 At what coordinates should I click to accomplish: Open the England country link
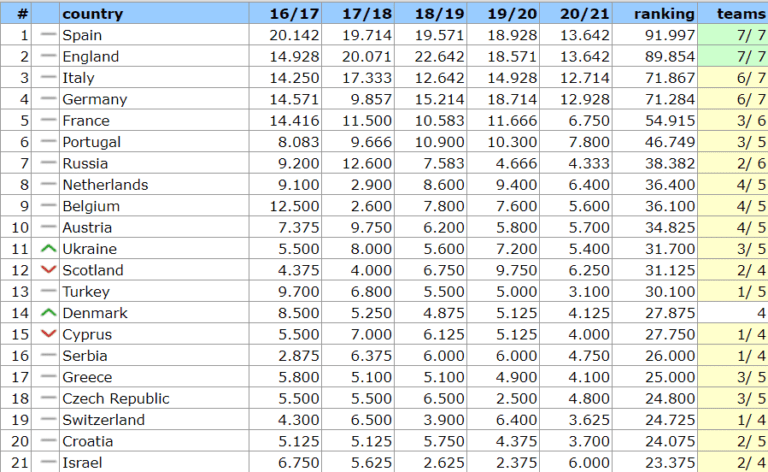tap(90, 57)
